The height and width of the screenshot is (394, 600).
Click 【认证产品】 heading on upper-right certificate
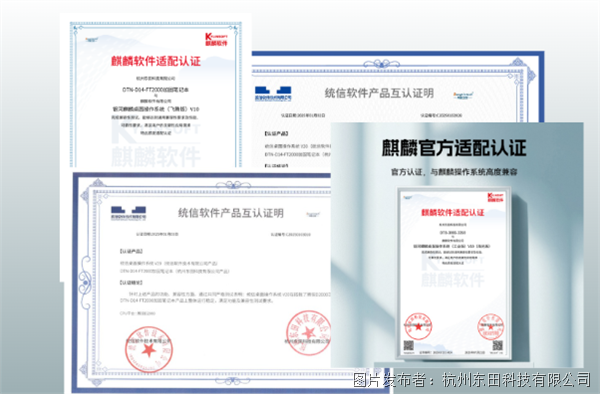pos(276,134)
